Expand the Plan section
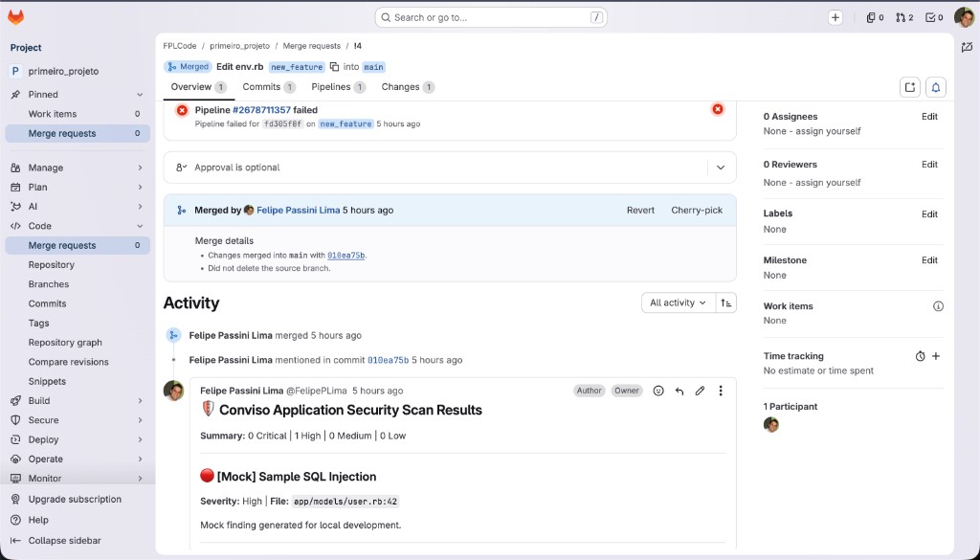Screen dimensions: 980x560 pos(140,187)
